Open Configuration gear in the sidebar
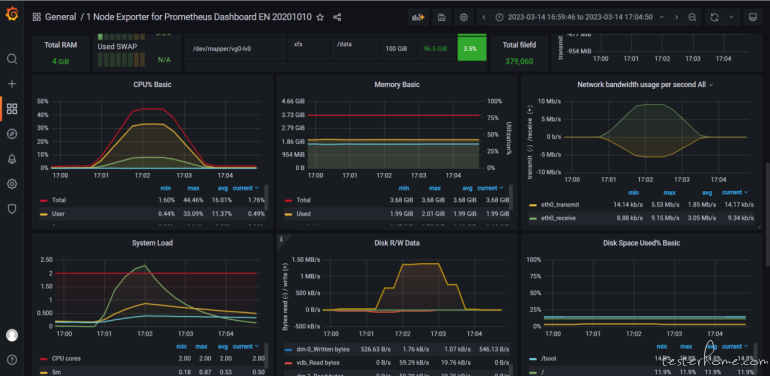Screen dimensions: 770x377 [x=12, y=184]
